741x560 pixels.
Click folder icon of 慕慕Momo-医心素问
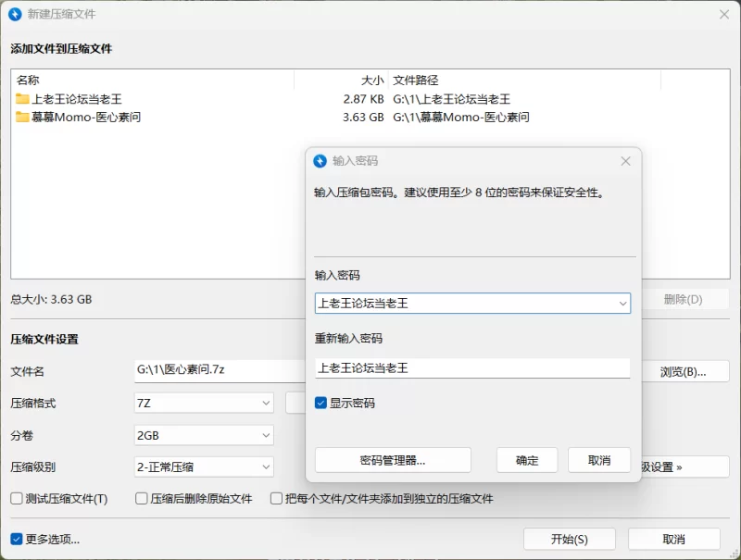point(23,118)
